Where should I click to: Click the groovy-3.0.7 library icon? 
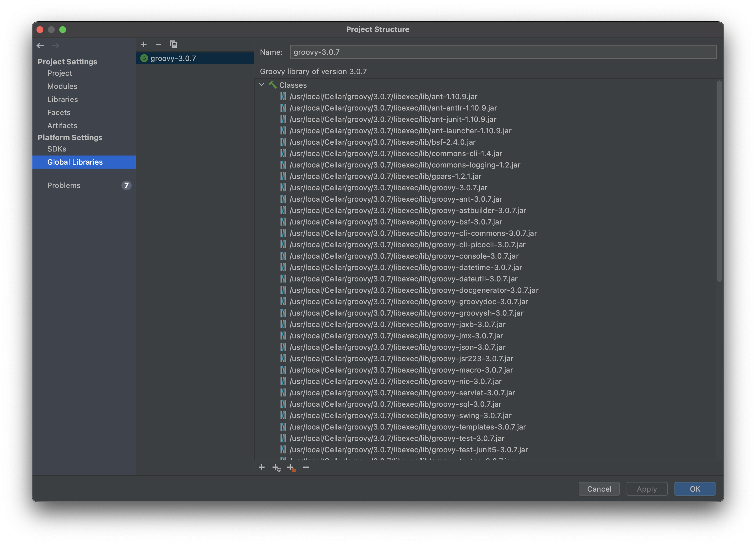tap(144, 58)
